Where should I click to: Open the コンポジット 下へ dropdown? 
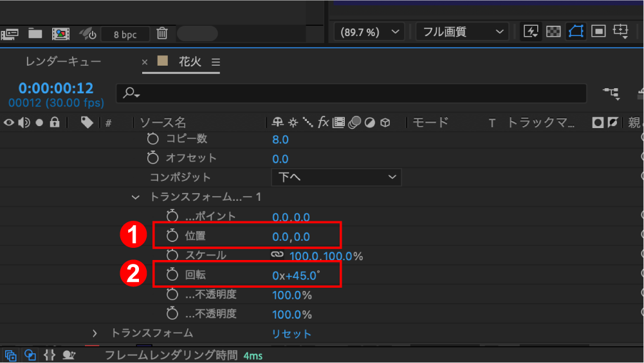[x=336, y=177]
